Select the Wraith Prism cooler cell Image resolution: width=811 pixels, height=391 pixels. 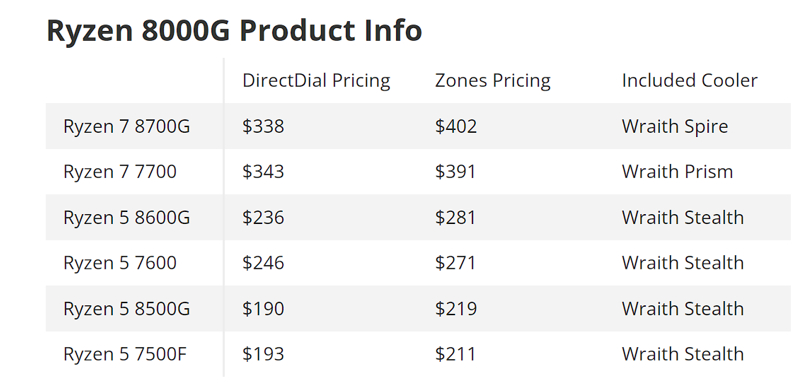678,172
